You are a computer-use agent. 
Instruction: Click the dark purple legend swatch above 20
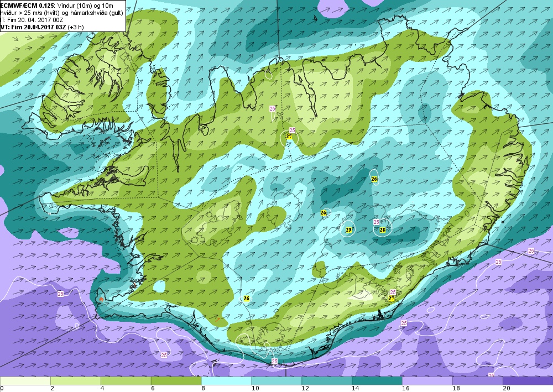[528, 381]
